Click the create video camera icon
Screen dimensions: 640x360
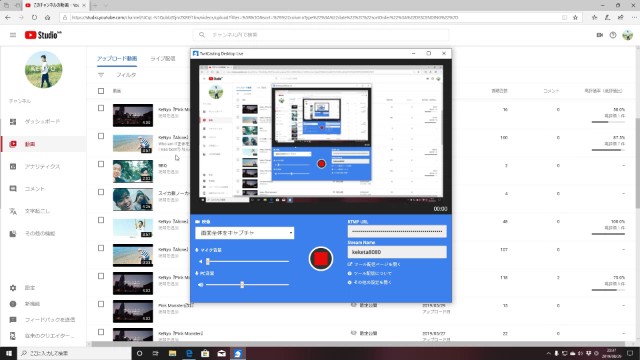600,35
